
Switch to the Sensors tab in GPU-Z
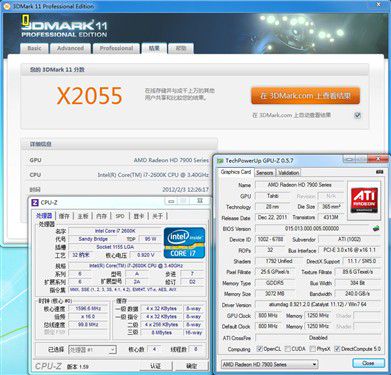[x=265, y=173]
